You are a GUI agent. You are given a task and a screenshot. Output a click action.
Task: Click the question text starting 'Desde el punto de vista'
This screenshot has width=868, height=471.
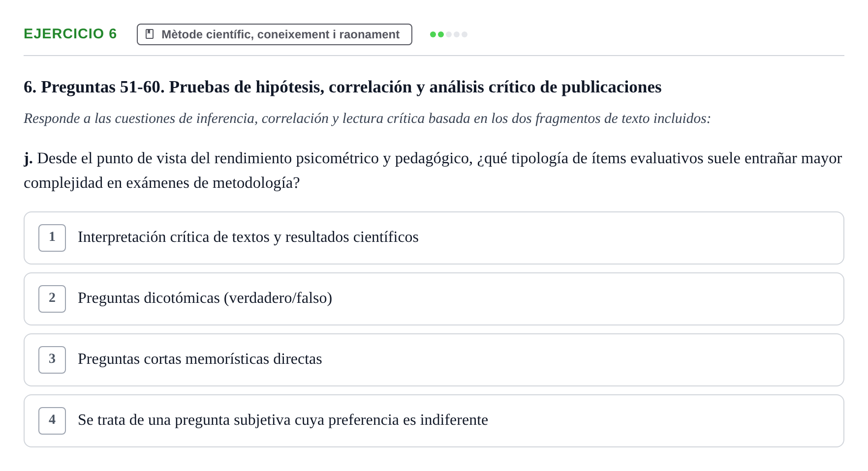click(x=433, y=171)
